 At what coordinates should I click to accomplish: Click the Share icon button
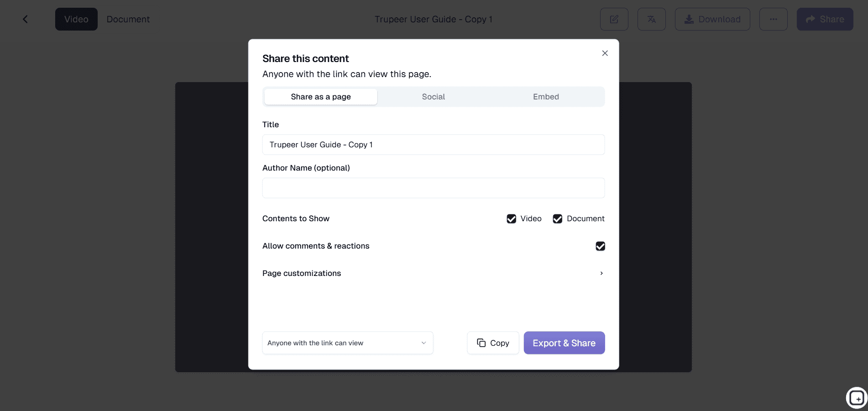click(825, 19)
